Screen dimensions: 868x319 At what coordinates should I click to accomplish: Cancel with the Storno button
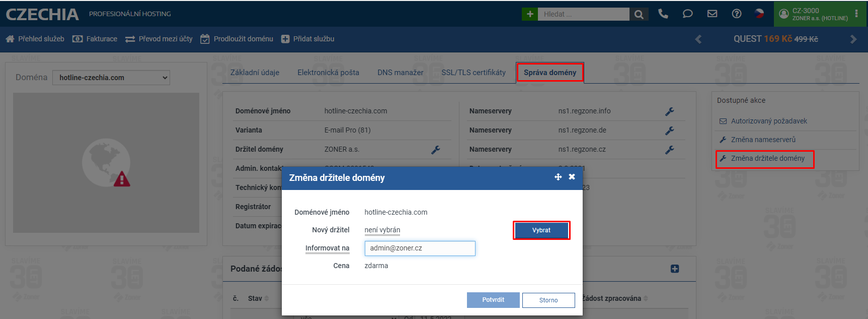548,300
